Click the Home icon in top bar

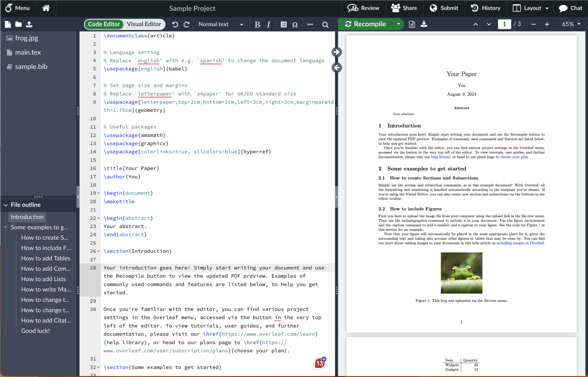(46, 8)
